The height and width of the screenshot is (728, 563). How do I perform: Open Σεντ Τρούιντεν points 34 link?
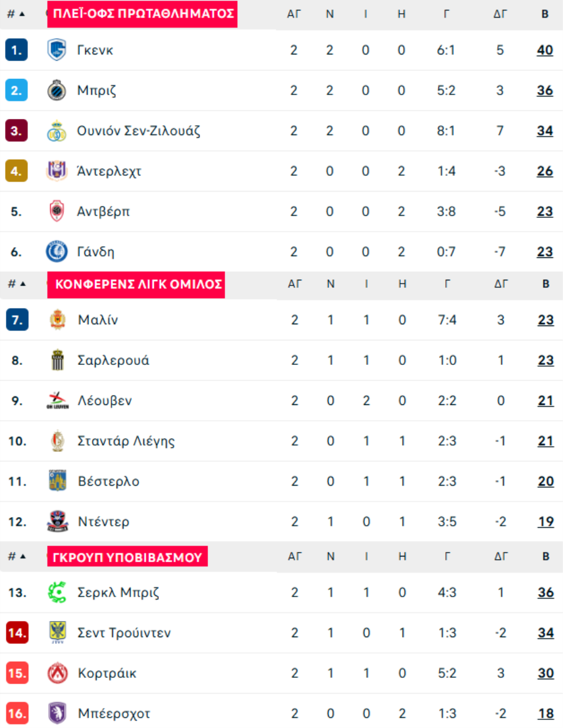(546, 633)
